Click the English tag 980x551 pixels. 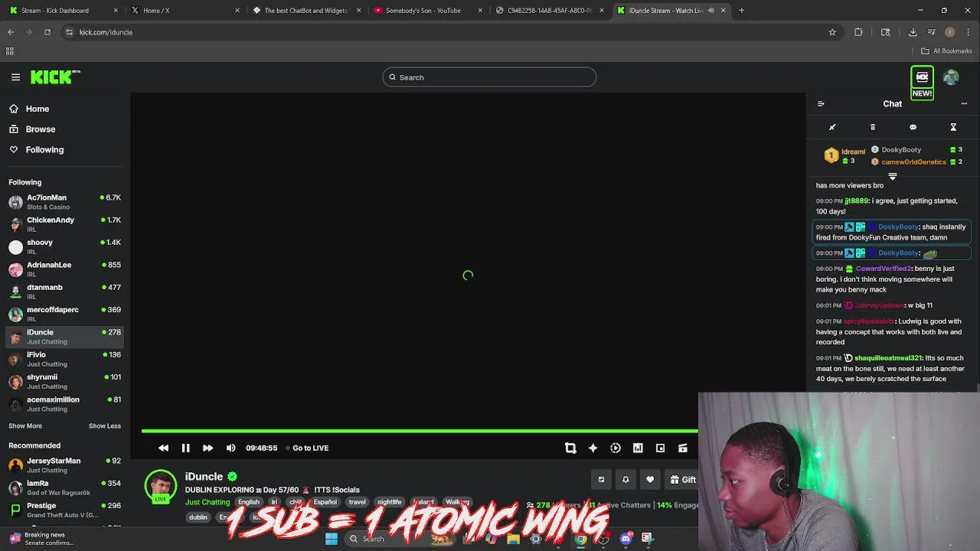point(249,502)
